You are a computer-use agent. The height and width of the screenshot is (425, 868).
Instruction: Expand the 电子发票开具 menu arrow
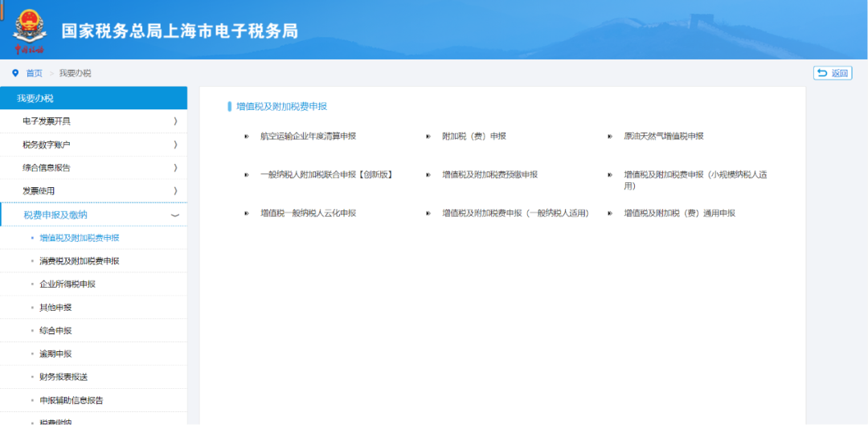click(174, 121)
